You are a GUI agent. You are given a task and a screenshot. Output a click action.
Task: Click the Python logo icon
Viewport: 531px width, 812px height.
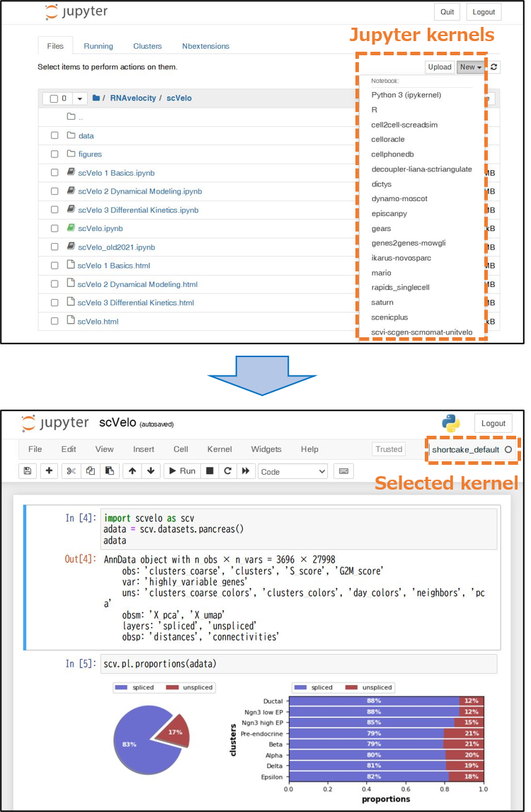point(451,422)
